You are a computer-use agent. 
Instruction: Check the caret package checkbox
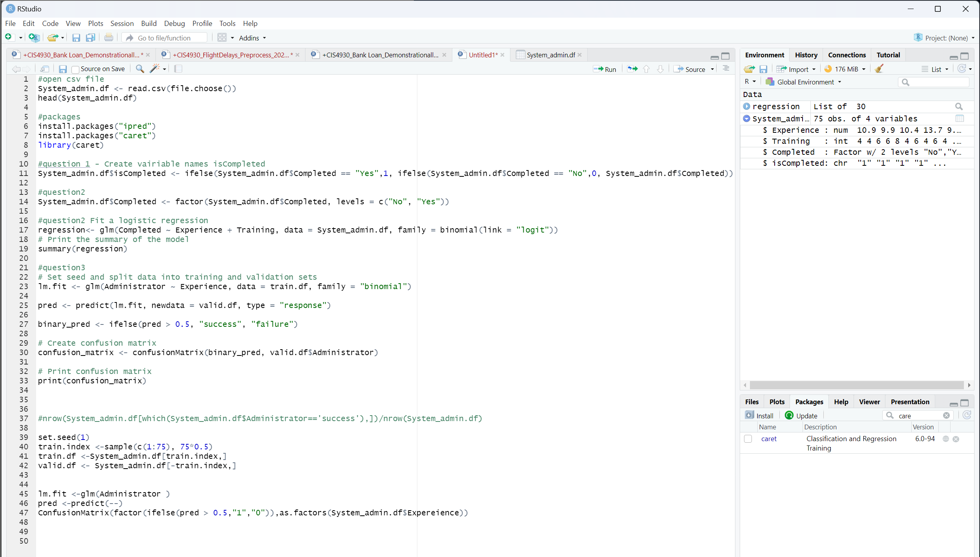click(x=748, y=439)
